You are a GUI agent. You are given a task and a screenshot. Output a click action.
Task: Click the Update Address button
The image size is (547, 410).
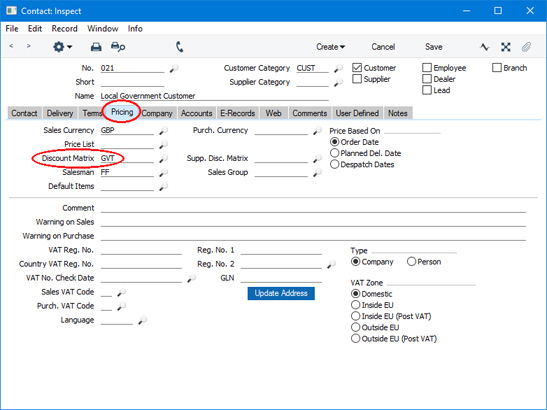pyautogui.click(x=281, y=293)
